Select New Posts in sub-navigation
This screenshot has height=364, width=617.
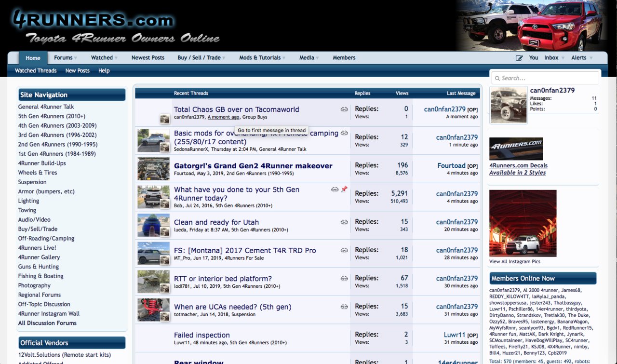(x=78, y=71)
